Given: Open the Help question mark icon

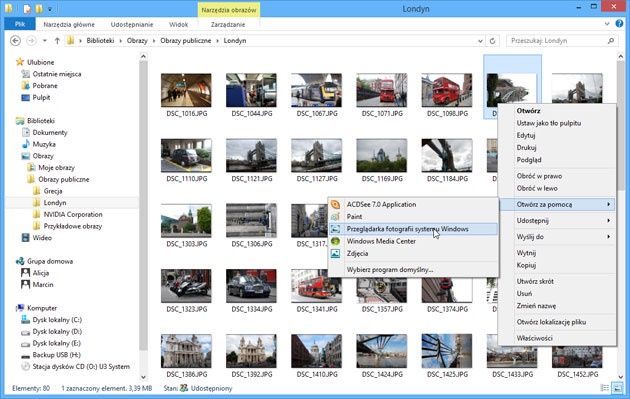Looking at the screenshot, I should (x=619, y=24).
